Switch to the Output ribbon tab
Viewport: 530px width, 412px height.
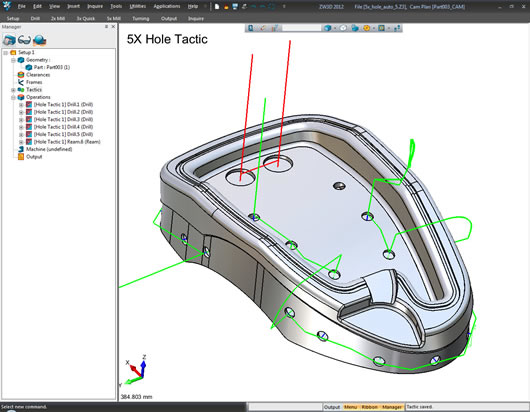tap(169, 19)
